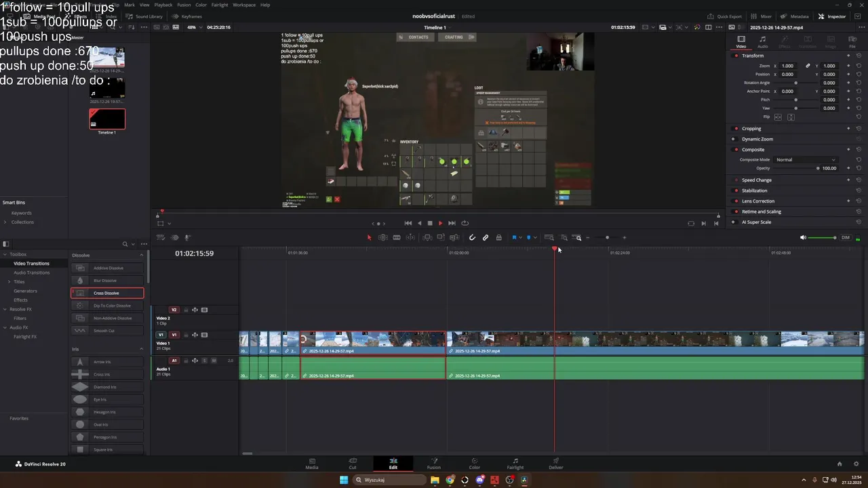This screenshot has width=868, height=488.
Task: Activate the Trim Edit Mode tool
Action: 383,237
